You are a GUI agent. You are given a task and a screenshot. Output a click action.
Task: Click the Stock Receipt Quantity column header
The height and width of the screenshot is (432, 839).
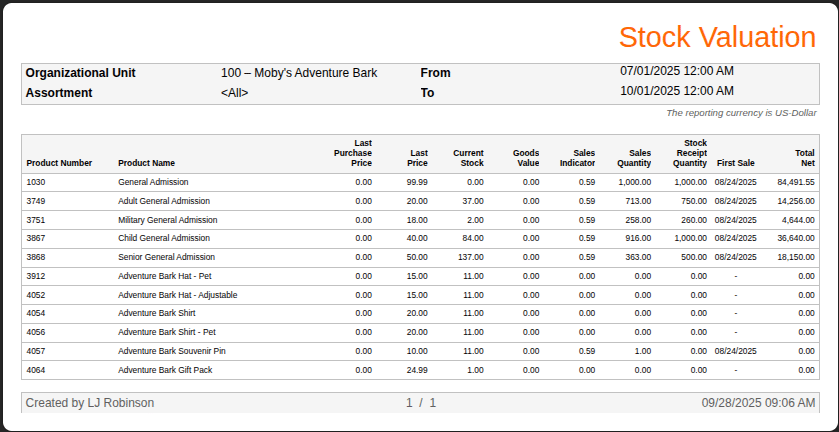click(x=689, y=153)
